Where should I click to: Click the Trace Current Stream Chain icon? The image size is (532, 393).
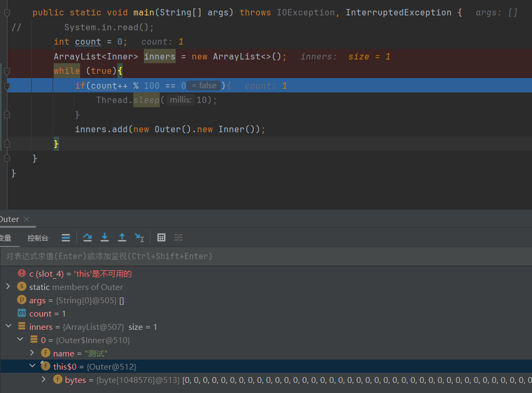click(x=178, y=237)
